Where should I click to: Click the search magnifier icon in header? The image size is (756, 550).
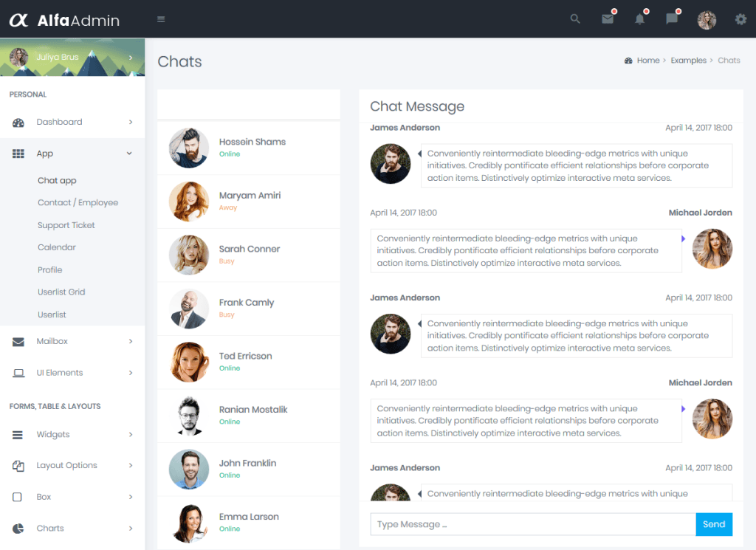tap(575, 19)
